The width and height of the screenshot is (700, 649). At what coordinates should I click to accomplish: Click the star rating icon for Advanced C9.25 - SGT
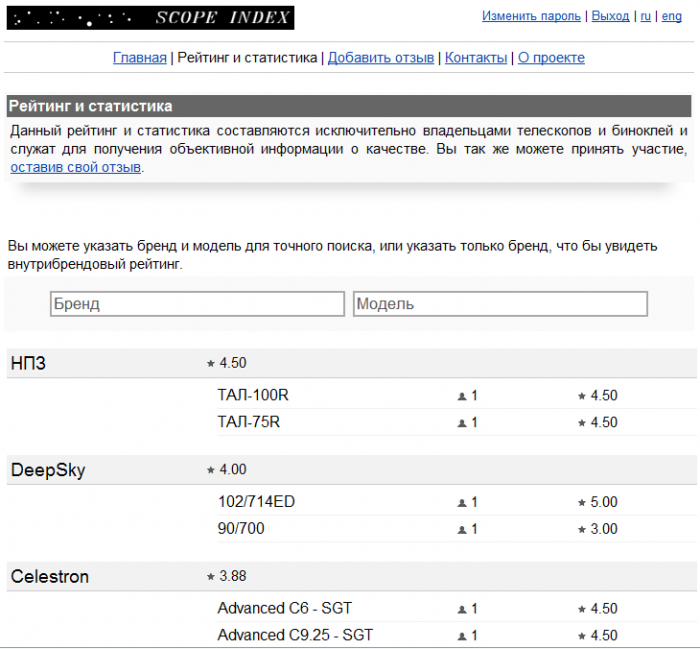(x=582, y=636)
